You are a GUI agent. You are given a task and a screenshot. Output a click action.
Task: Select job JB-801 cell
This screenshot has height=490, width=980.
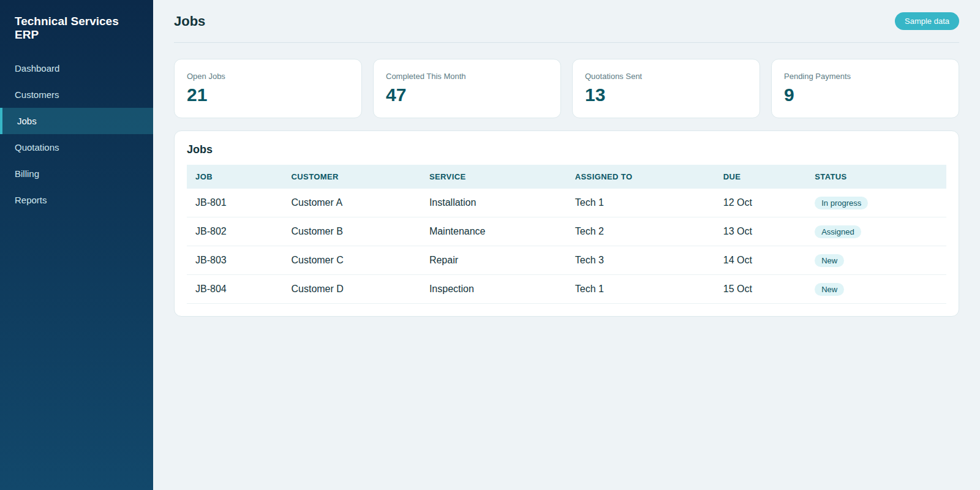point(211,203)
